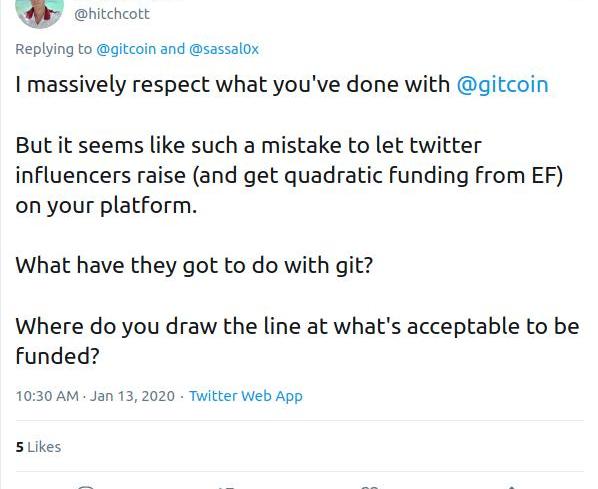
Task: Click 'What have they got to do with git?'
Action: [x=194, y=265]
